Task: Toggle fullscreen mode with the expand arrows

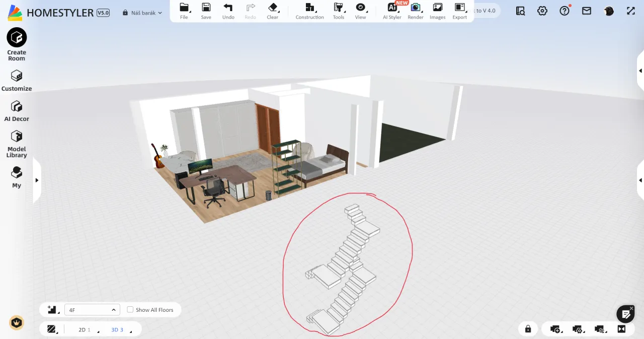Action: pyautogui.click(x=631, y=11)
